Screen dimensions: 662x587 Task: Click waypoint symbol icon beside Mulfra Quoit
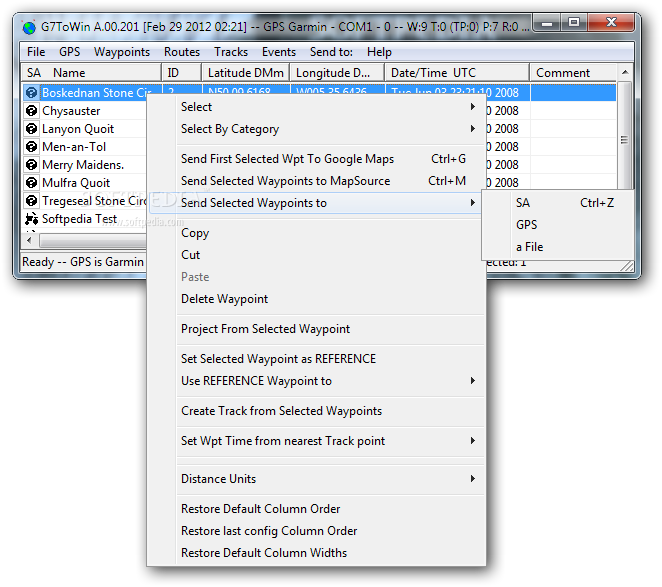(x=31, y=182)
